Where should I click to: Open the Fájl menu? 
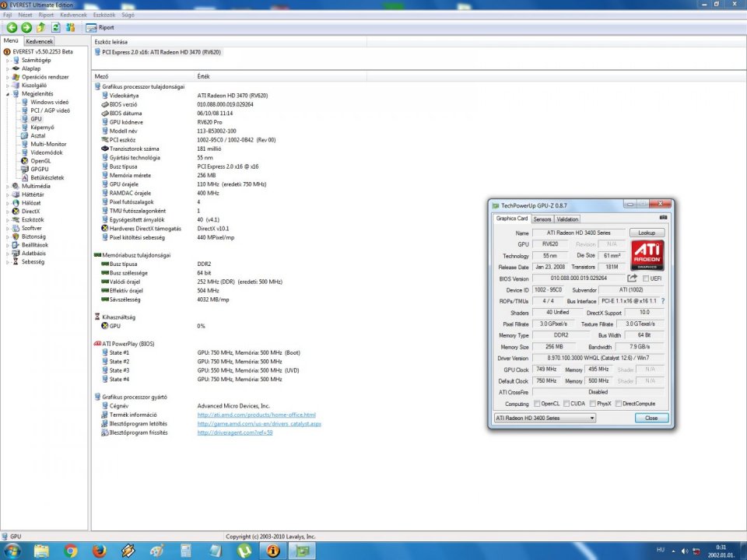[7, 15]
